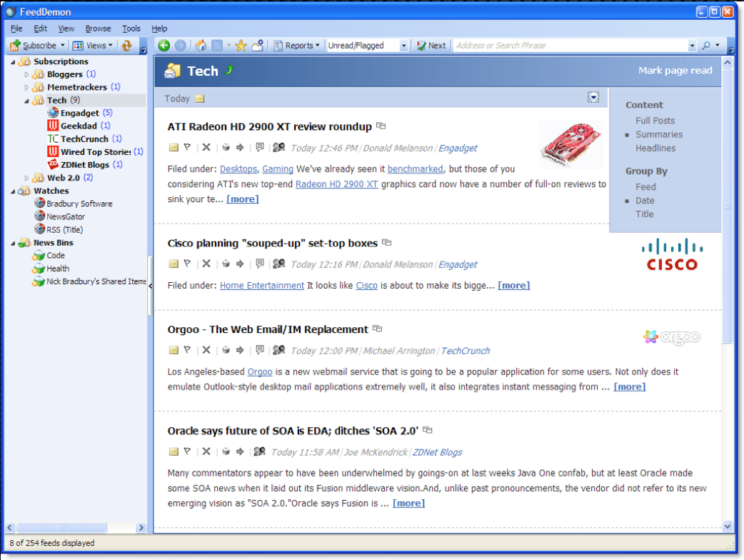Click the envelope icon for ATI Radeon post
The image size is (744, 560).
174,148
